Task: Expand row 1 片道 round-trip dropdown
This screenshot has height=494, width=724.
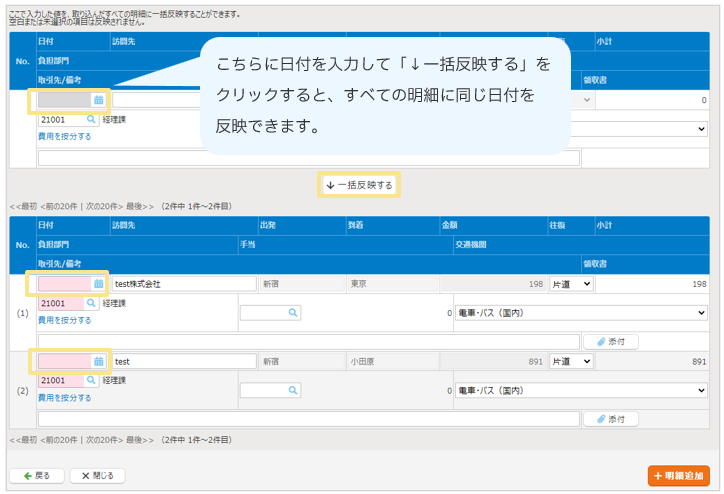Action: (x=571, y=284)
